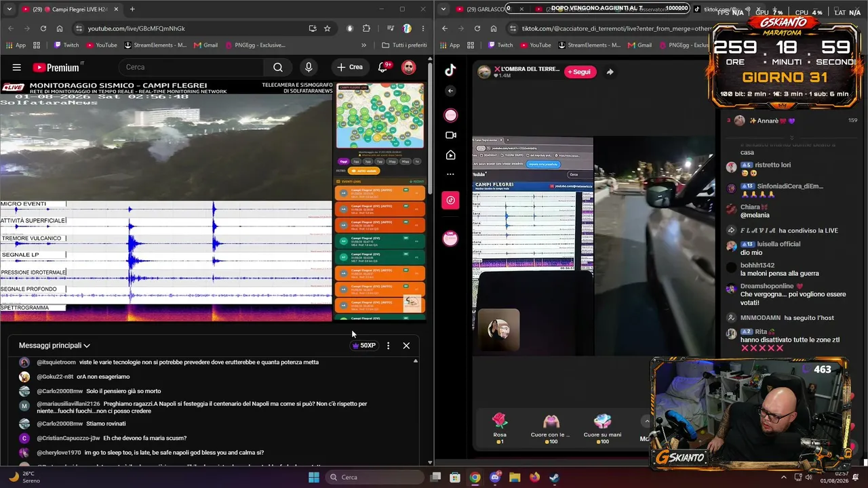Click the taskbar Cerca search box
Image resolution: width=868 pixels, height=488 pixels.
376,477
